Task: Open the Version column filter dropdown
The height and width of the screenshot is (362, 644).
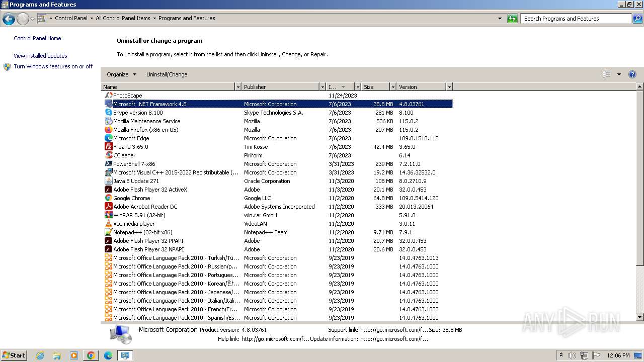Action: [449, 87]
